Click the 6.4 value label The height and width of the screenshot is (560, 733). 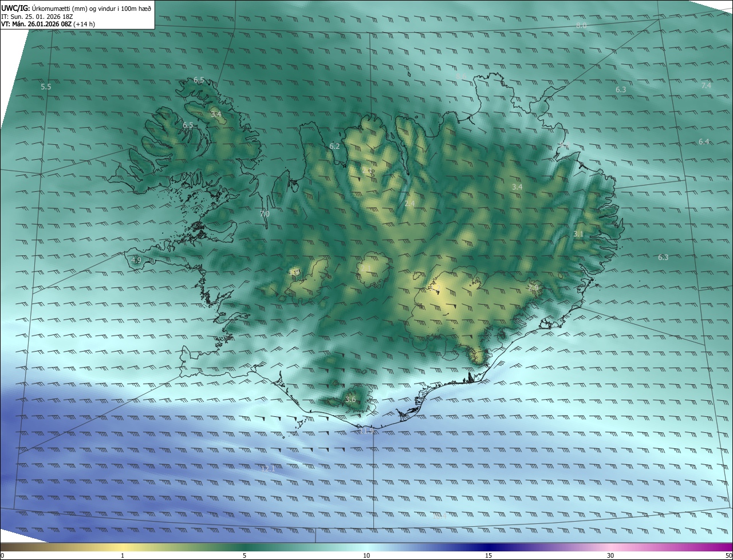coord(704,142)
